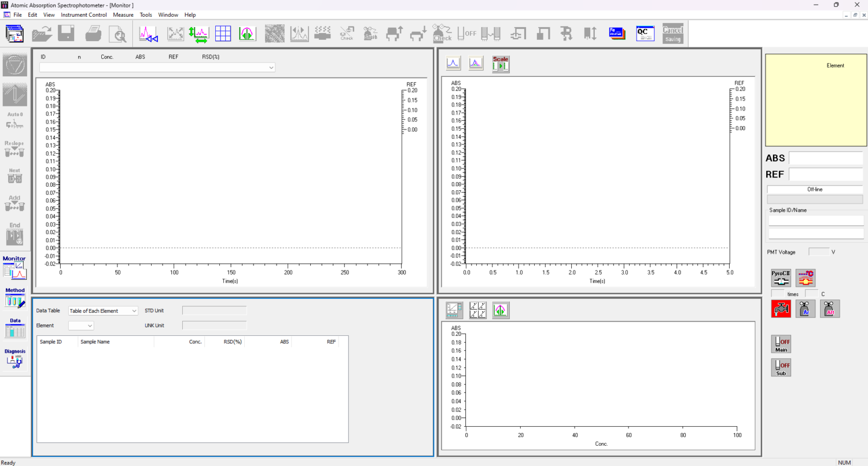This screenshot has width=868, height=466.
Task: Open the Help menu
Action: point(190,14)
